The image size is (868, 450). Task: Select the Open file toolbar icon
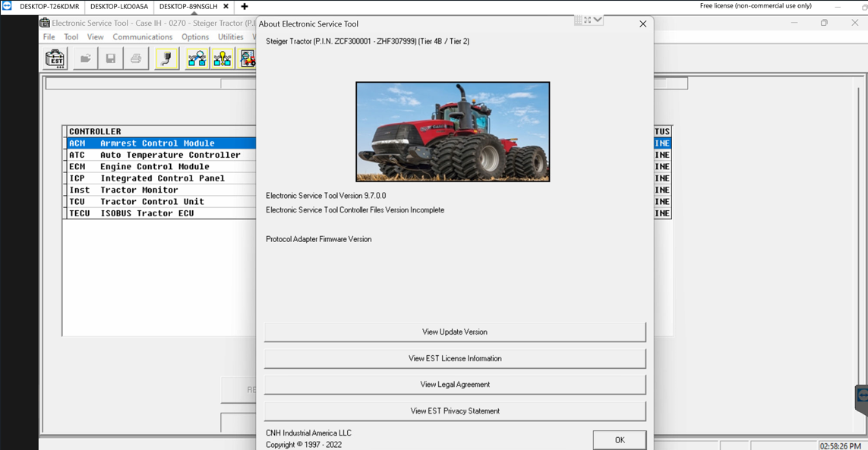tap(86, 58)
